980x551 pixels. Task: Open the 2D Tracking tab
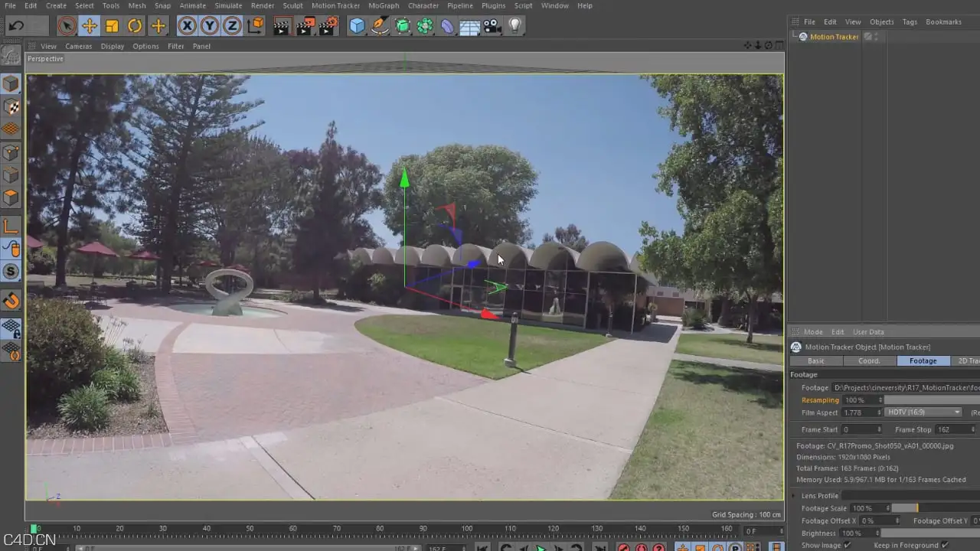[965, 360]
